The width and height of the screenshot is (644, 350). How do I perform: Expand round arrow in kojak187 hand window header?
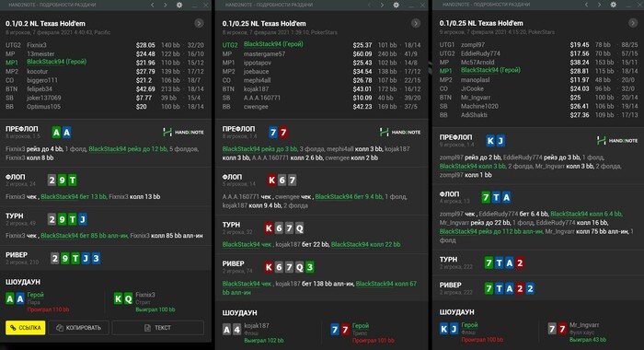click(x=416, y=23)
